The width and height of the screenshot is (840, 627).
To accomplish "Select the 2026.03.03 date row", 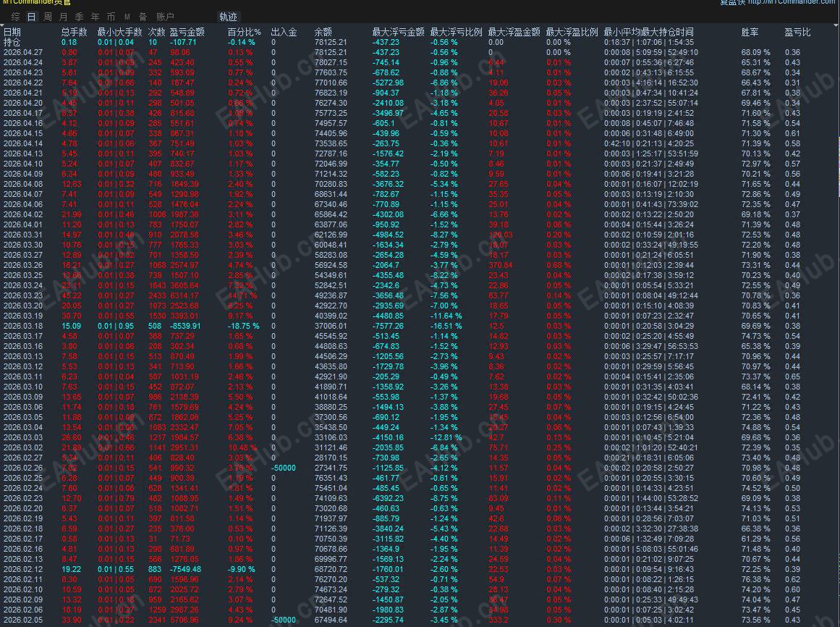I will 23,437.
